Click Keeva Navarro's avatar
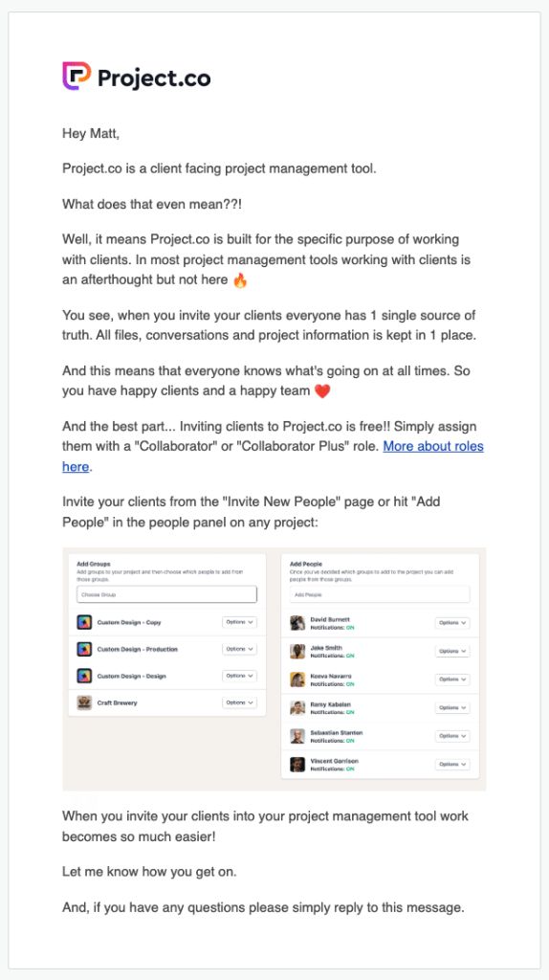This screenshot has height=980, width=549. pos(297,679)
